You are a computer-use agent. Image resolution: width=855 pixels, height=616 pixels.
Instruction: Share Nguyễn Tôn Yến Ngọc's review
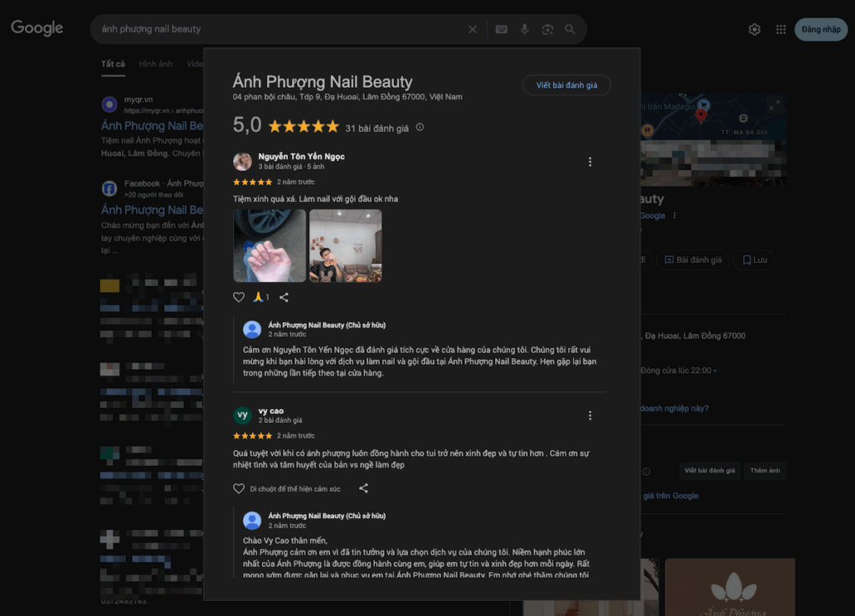point(284,297)
